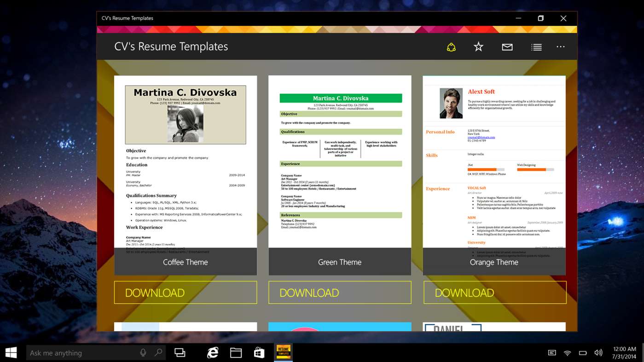Viewport: 644px width, 362px height.
Task: Click the microphone icon in search box
Action: point(143,353)
